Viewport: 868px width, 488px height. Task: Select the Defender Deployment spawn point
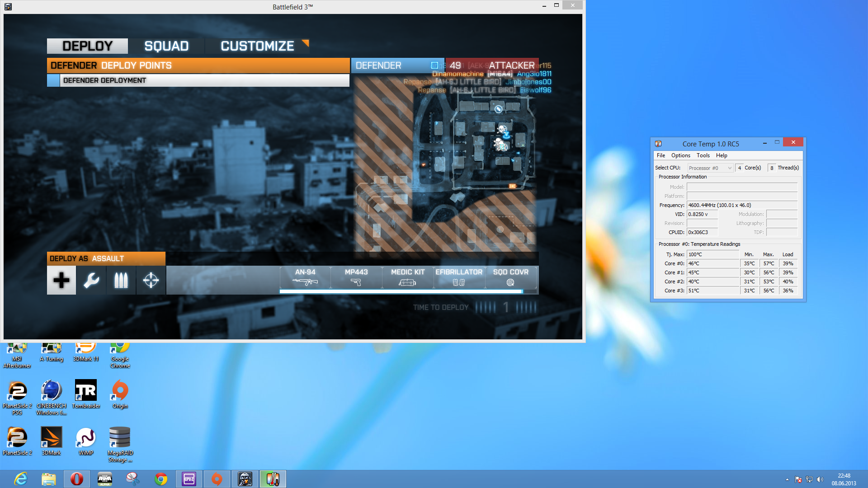pos(198,80)
